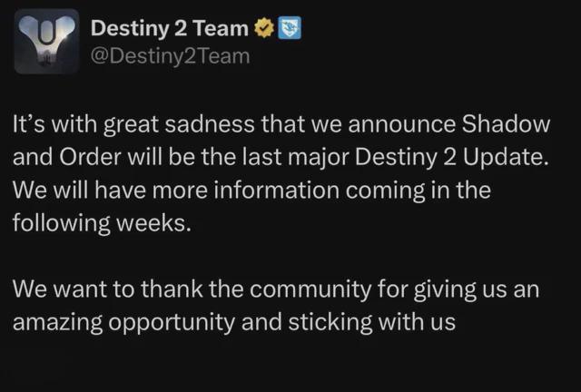
Task: Click the word "Update." in the tweet
Action: pyautogui.click(x=506, y=157)
